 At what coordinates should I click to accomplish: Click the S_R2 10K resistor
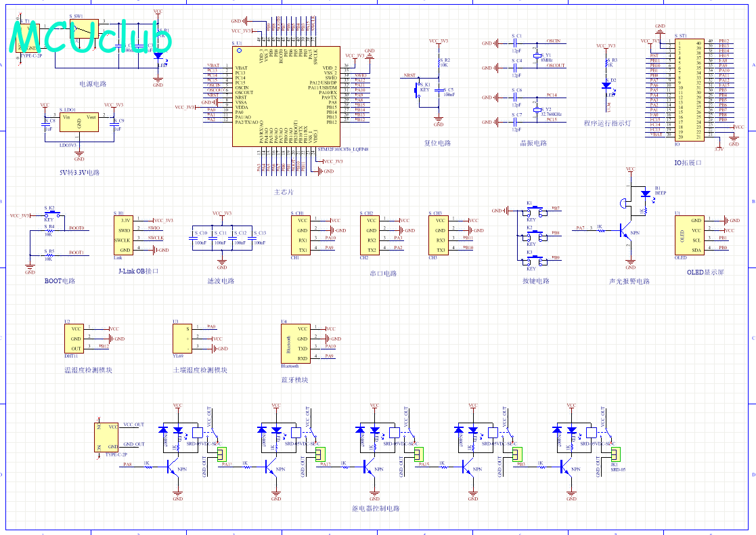pyautogui.click(x=439, y=63)
